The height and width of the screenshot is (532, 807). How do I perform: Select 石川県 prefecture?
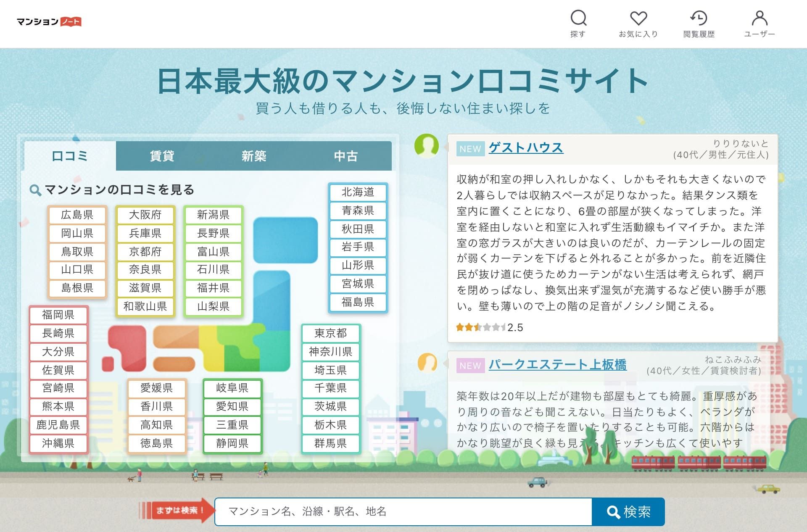[x=213, y=269]
